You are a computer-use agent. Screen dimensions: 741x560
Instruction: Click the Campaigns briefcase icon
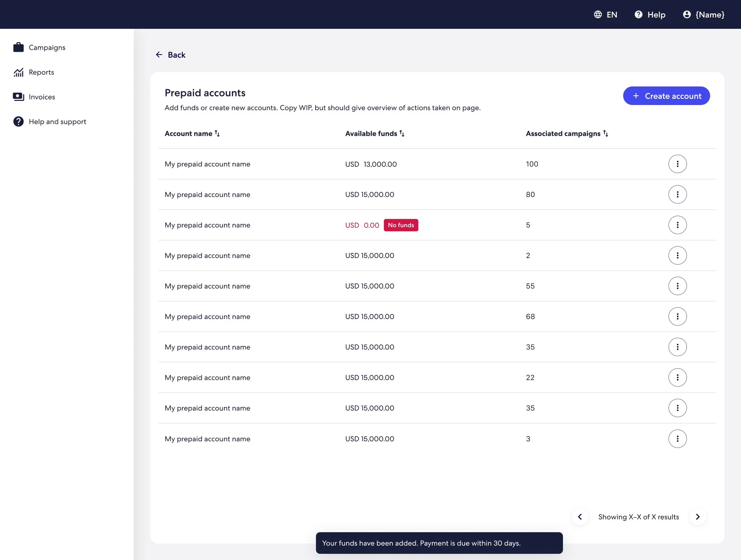19,47
